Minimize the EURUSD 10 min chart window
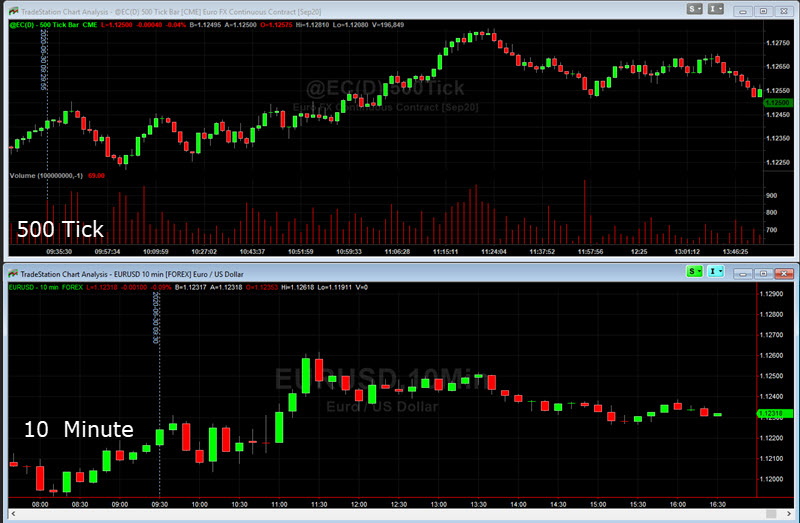 click(x=743, y=274)
